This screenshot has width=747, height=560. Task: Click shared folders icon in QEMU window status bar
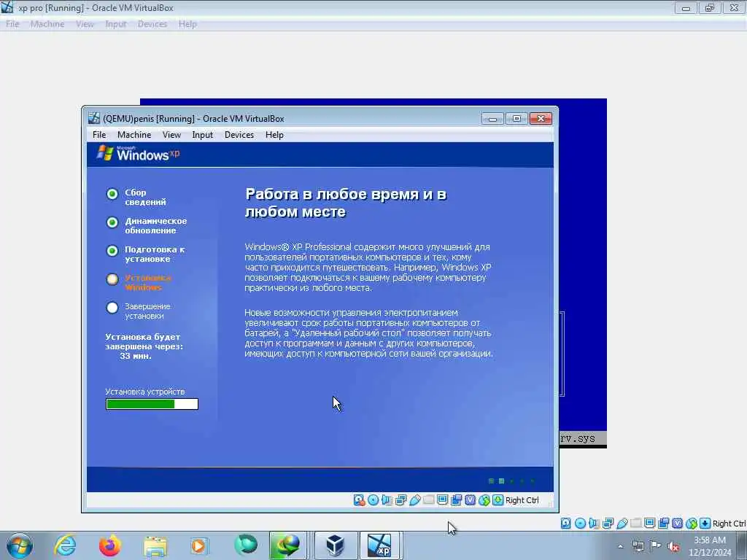[x=428, y=500]
